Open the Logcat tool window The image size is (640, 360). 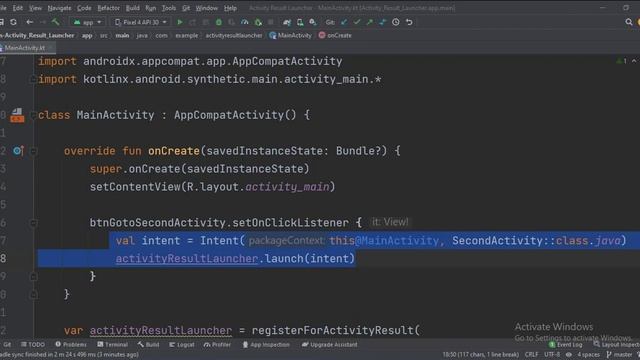tap(182, 344)
